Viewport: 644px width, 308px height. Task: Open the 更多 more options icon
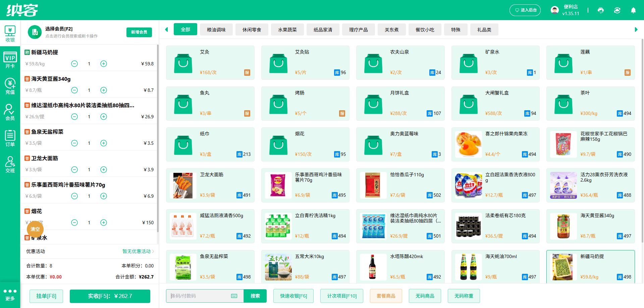tap(10, 295)
